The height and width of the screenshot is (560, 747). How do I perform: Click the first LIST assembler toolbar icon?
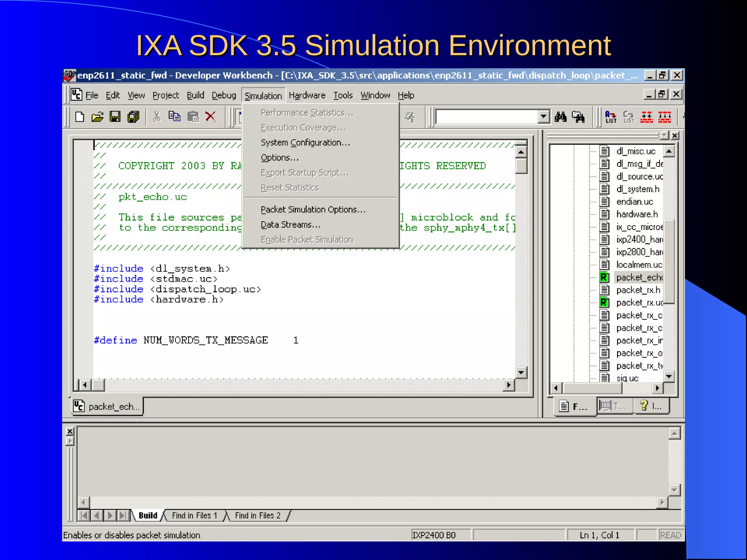611,117
